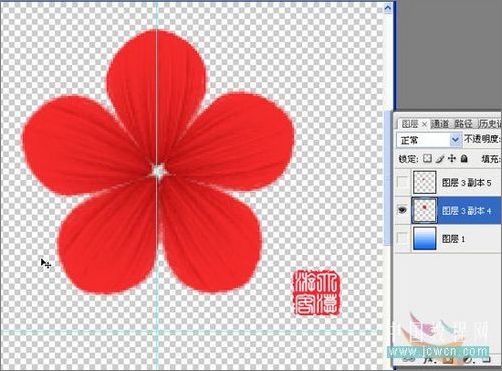Open the 正常 blend mode dropdown
Image resolution: width=502 pixels, height=371 pixels.
pos(428,140)
